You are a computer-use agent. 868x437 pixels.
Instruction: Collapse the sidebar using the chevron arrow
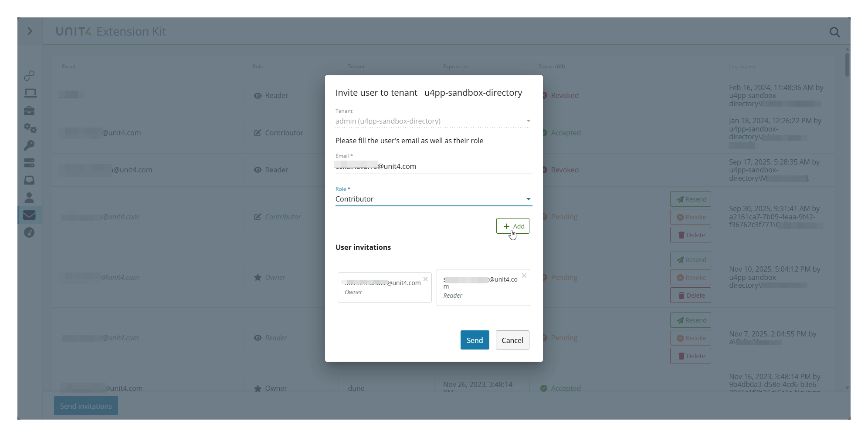tap(30, 31)
